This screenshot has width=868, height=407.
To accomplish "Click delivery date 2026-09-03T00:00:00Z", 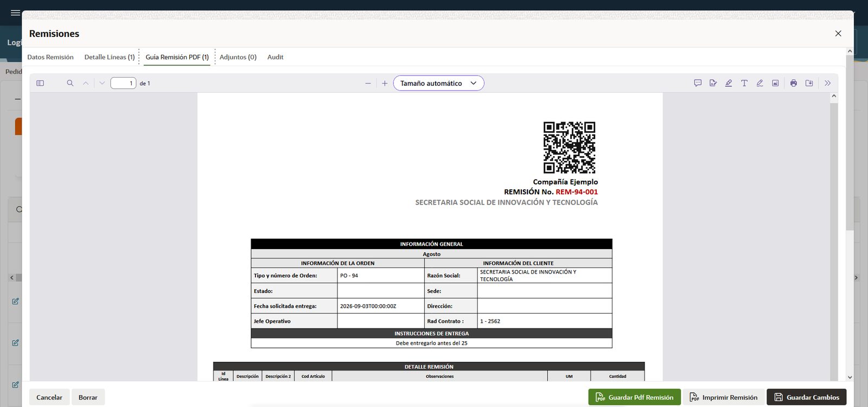I will coord(368,306).
